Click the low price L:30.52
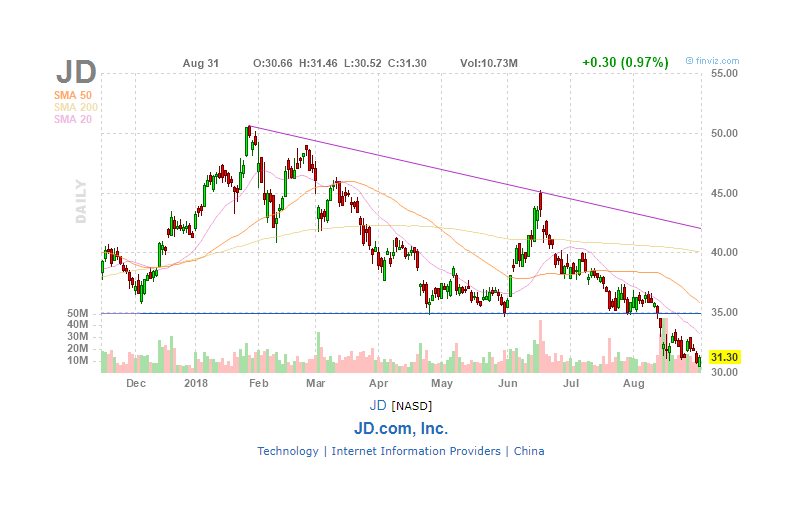The width and height of the screenshot is (800, 512). [363, 63]
